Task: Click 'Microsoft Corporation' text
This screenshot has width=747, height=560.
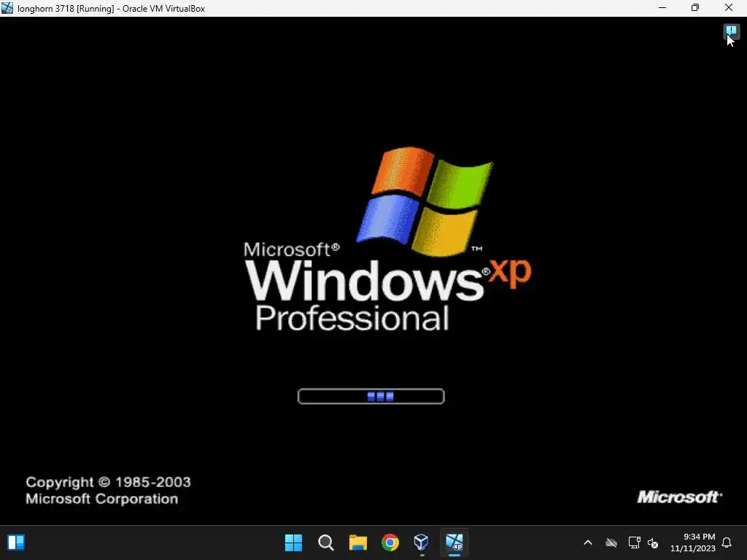Action: pos(102,499)
